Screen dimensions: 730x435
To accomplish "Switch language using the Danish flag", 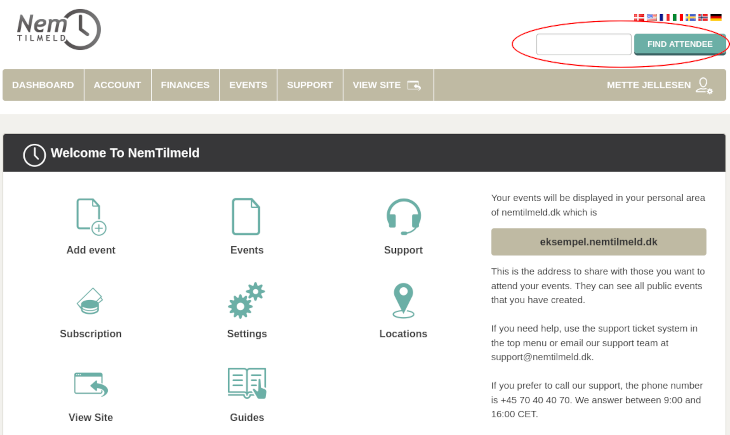I will (639, 18).
